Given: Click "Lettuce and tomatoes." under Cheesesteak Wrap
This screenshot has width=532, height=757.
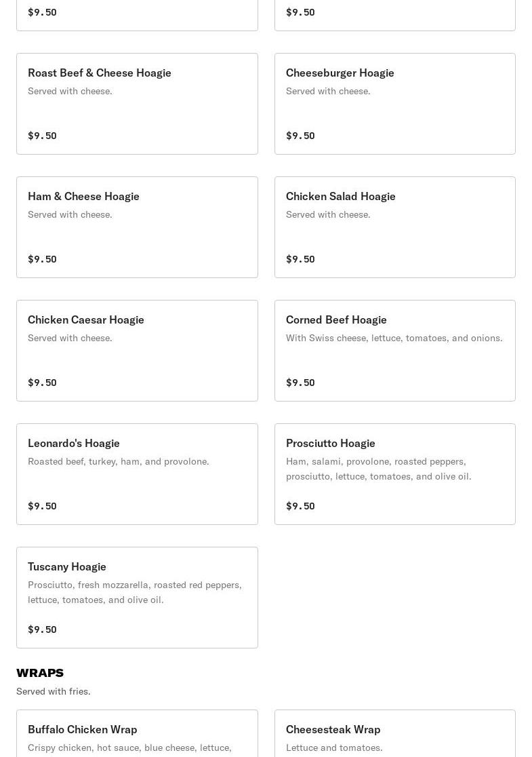Looking at the screenshot, I should [334, 748].
